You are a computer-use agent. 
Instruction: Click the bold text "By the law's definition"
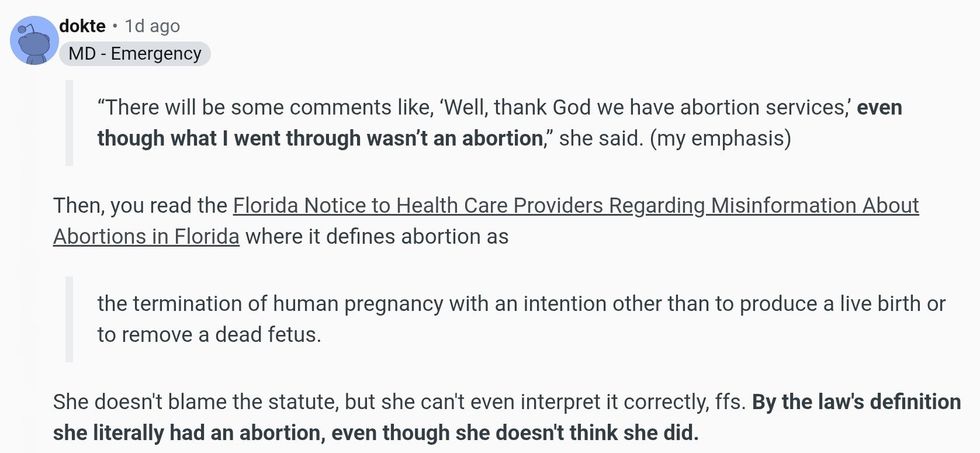pos(856,403)
